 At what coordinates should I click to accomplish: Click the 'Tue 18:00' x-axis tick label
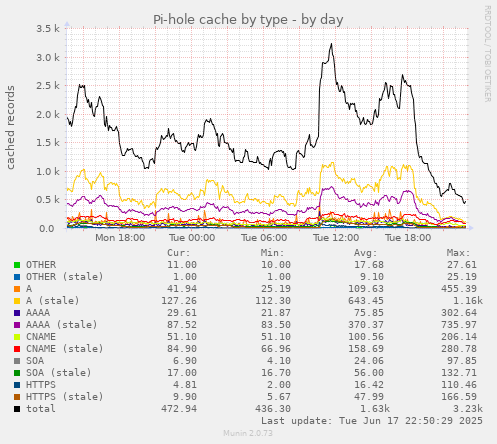408,238
